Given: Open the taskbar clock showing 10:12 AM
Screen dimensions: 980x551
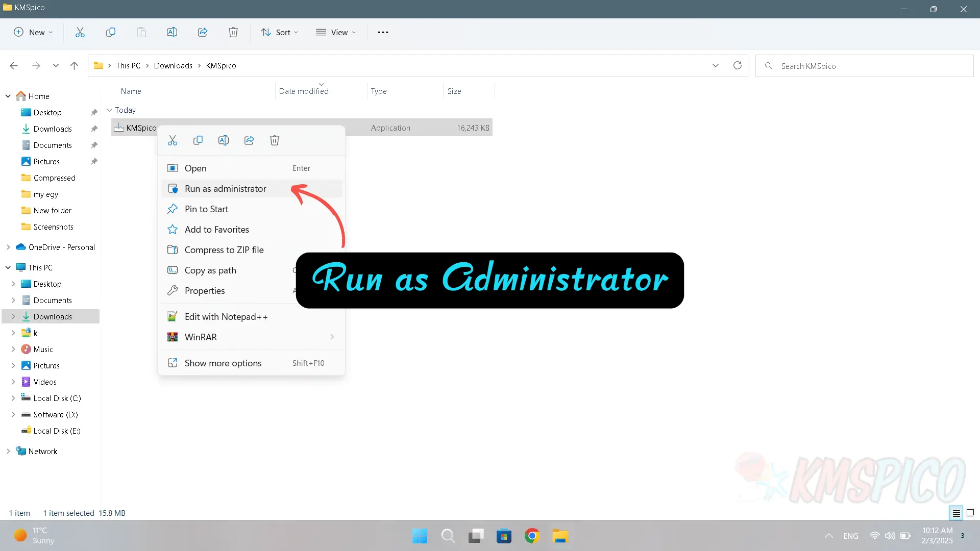Looking at the screenshot, I should (937, 536).
